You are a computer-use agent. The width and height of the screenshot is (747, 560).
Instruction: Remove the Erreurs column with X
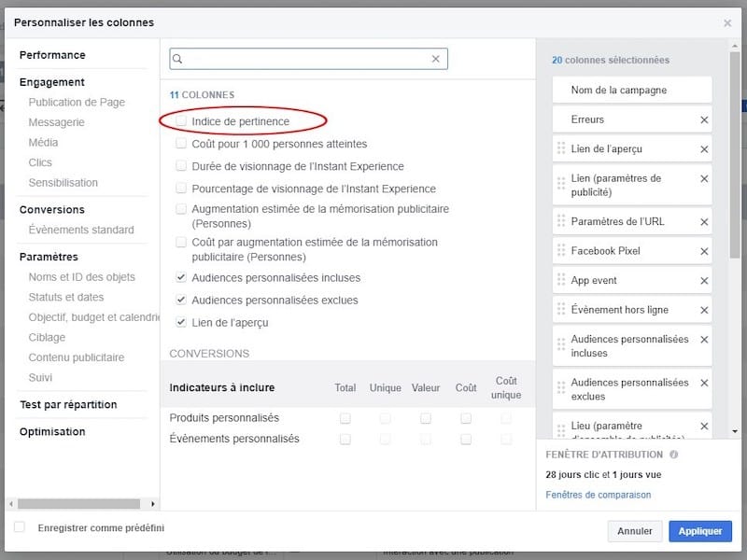click(x=704, y=120)
